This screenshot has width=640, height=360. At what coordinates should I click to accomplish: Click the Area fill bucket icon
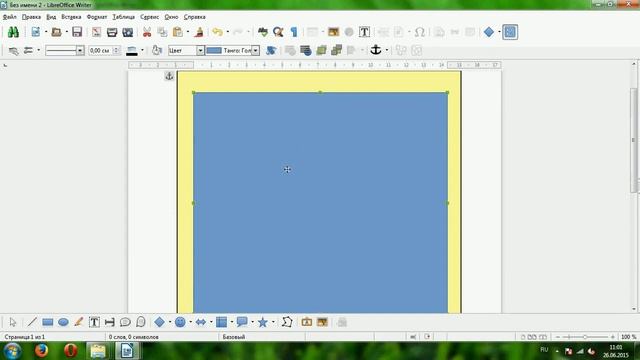coord(157,50)
